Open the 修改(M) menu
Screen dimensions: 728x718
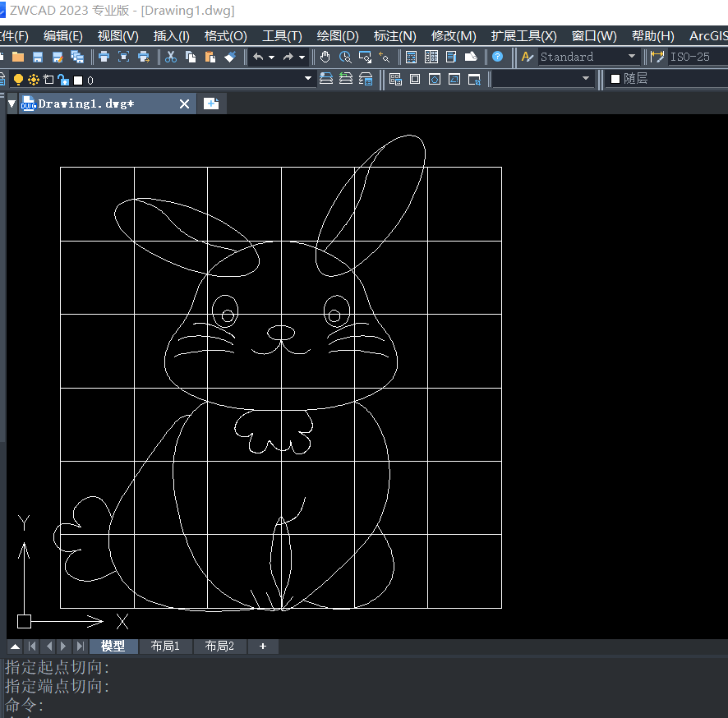pyautogui.click(x=454, y=36)
